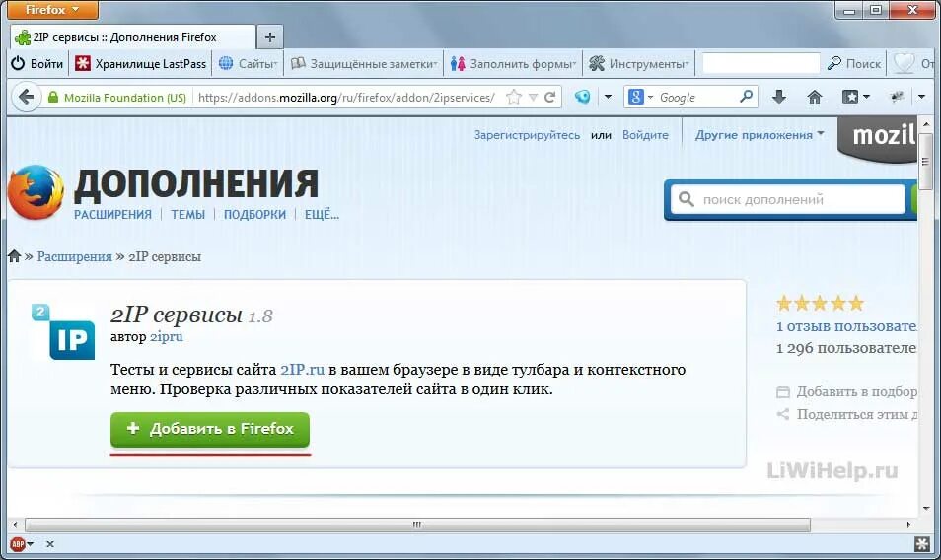Screen dimensions: 941x560
Task: Open the Google search engine selector
Action: coord(641,97)
